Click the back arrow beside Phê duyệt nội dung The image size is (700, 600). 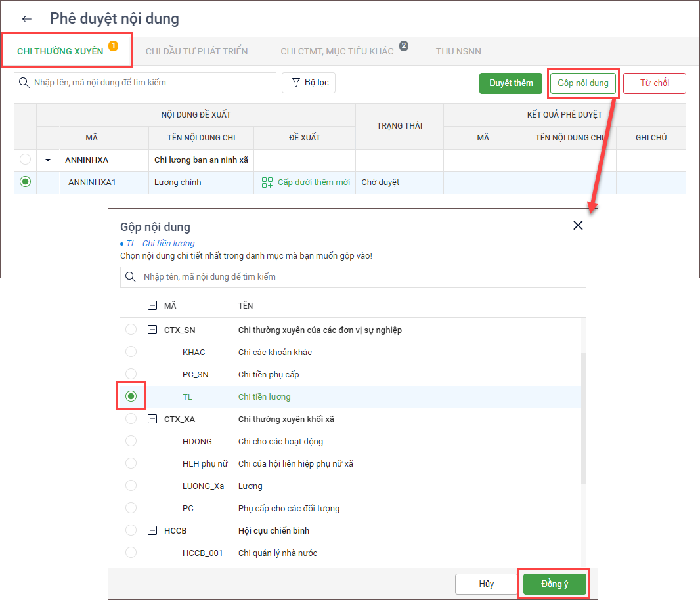(27, 19)
